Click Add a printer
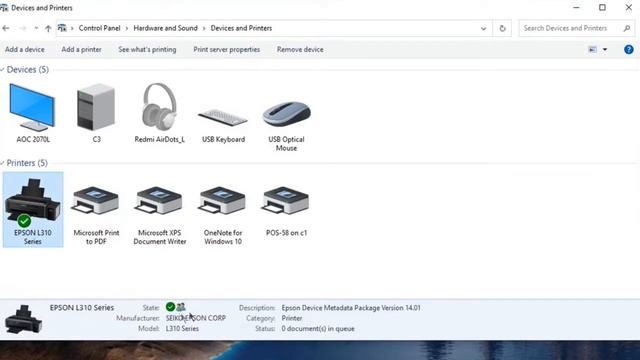The height and width of the screenshot is (360, 640). click(81, 49)
